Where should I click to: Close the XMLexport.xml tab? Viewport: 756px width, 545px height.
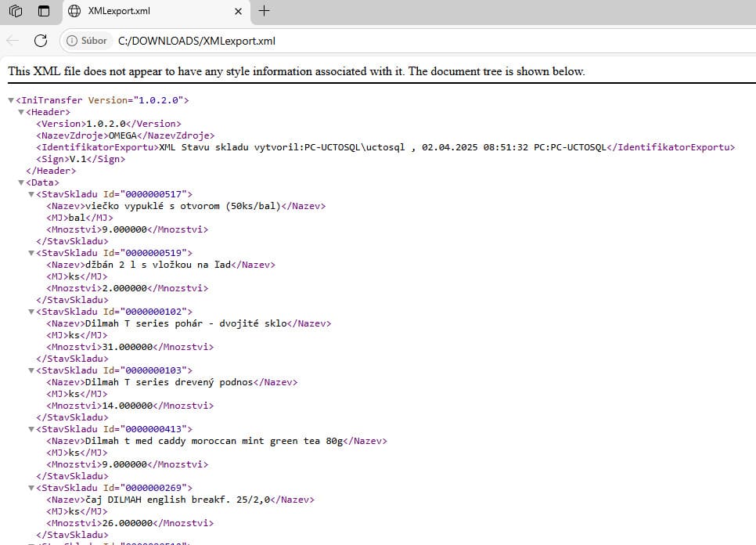click(x=238, y=11)
